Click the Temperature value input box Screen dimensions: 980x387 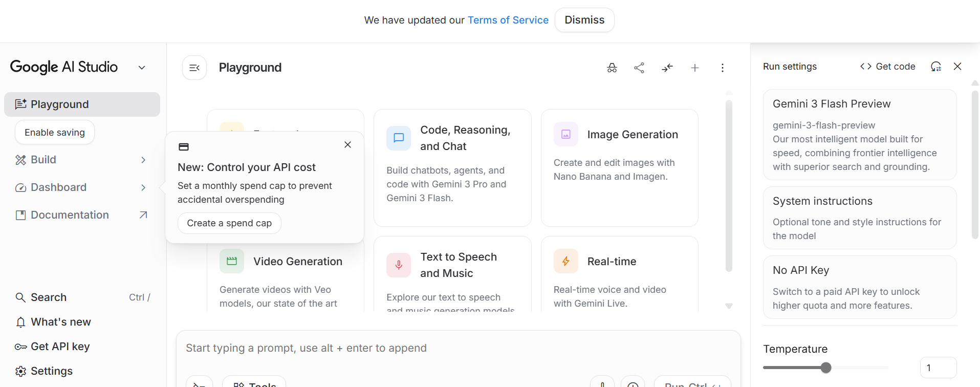938,368
